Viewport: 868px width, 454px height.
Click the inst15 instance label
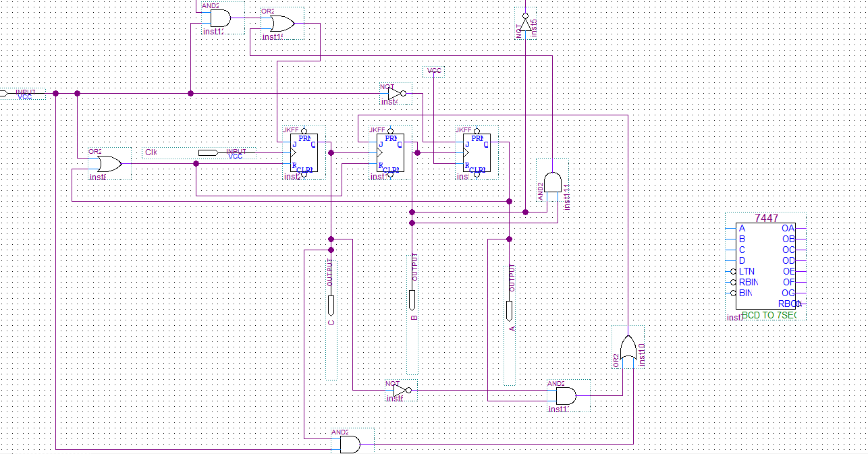pos(534,27)
